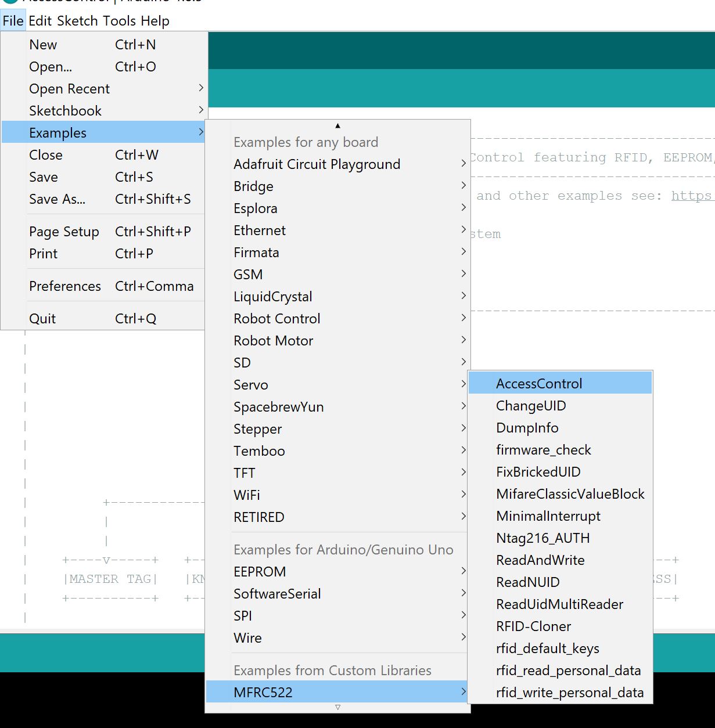Open the ReadNUID example sketch
Viewport: 715px width, 728px height.
coord(560,582)
